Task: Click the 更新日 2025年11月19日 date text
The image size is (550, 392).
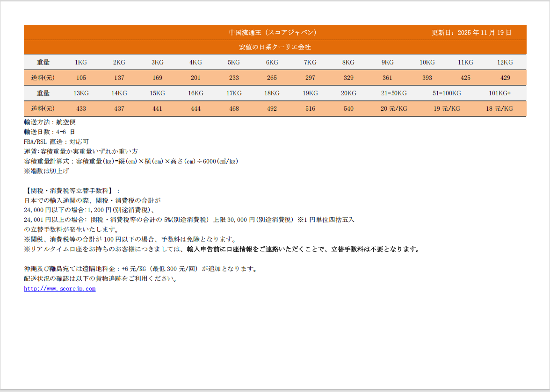Action: point(471,33)
